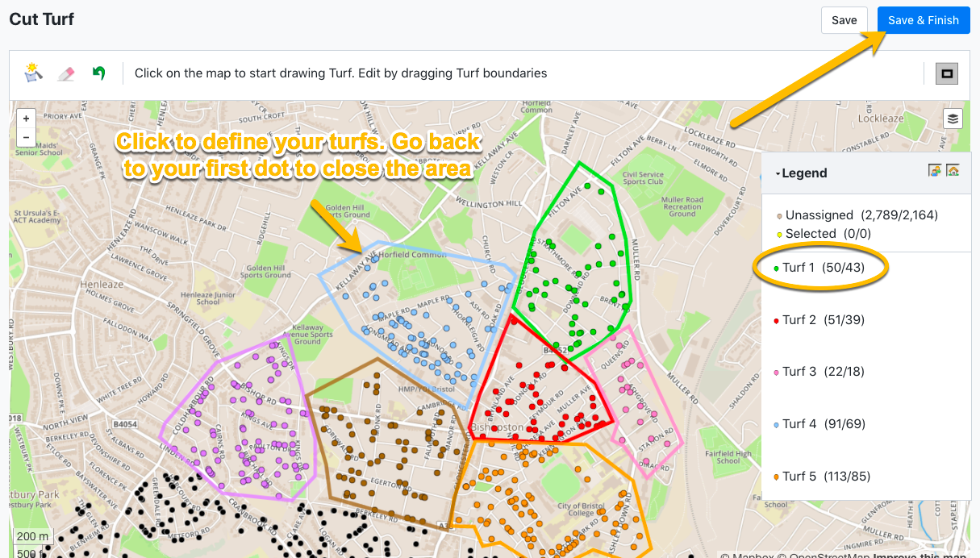Click the Improve this map link
This screenshot has width=980, height=558.
click(x=920, y=555)
